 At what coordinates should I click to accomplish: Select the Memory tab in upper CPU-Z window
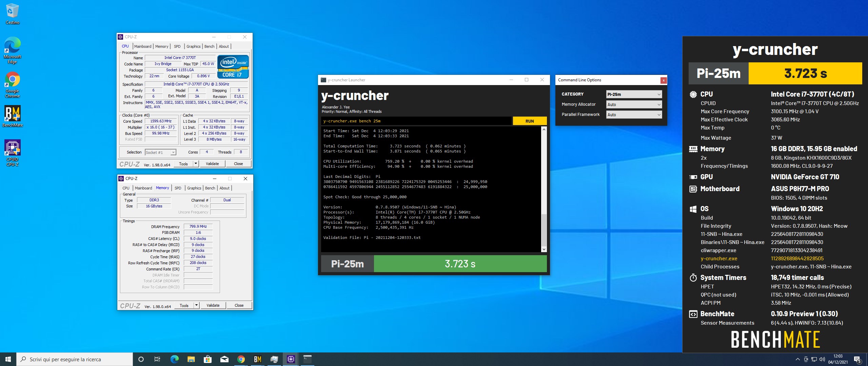162,46
